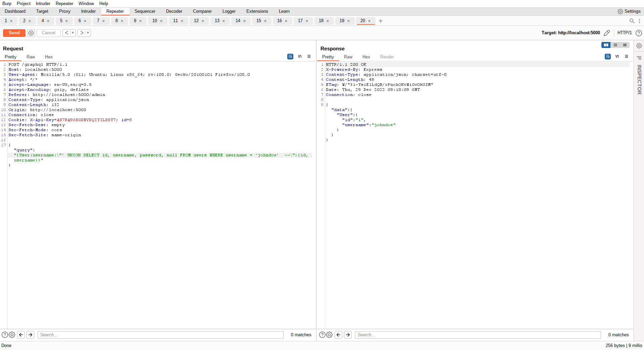Jump to the next Request search match
644x350 pixels.
pyautogui.click(x=31, y=335)
